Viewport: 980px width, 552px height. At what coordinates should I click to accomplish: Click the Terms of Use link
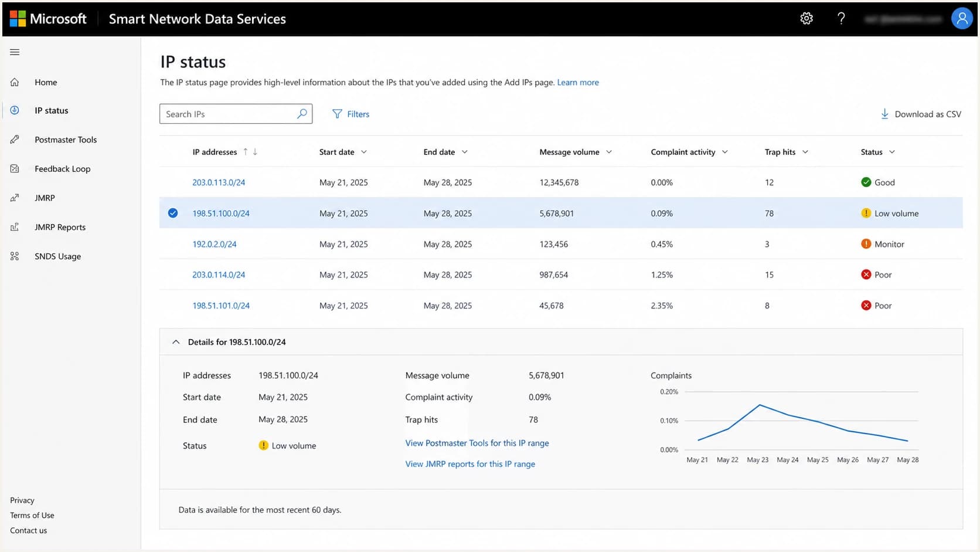click(32, 515)
